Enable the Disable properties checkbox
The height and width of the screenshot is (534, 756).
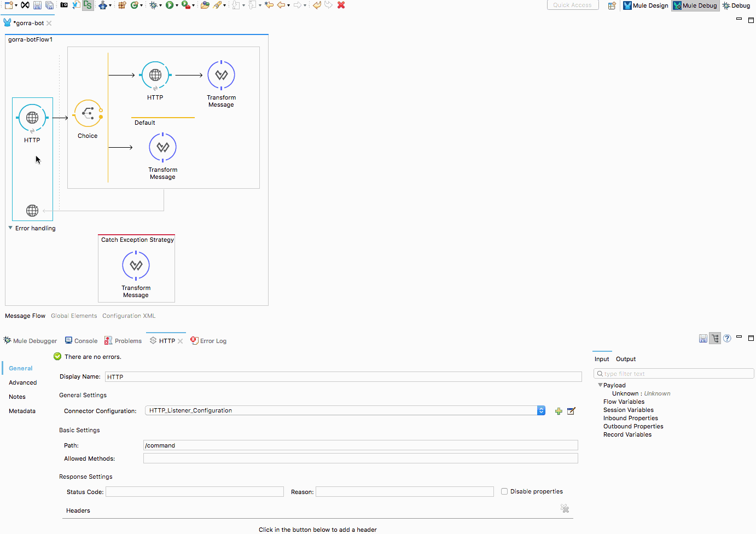[x=504, y=492]
